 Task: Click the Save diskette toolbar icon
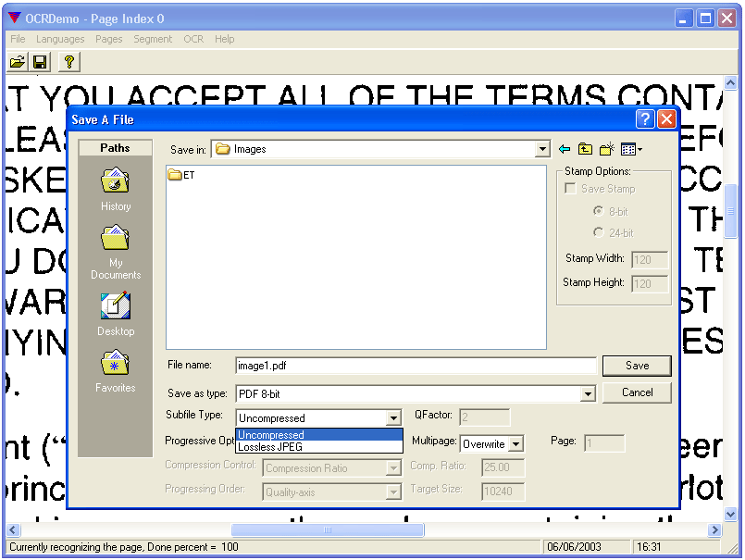41,61
